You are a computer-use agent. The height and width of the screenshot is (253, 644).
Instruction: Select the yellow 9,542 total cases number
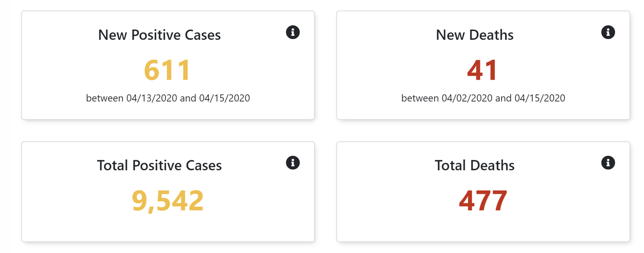(168, 200)
